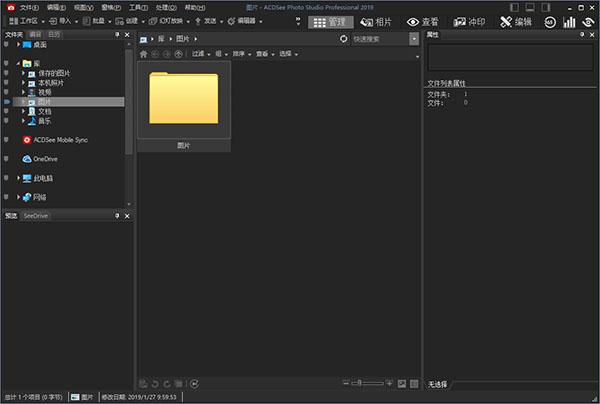The height and width of the screenshot is (404, 600).
Task: Switch to Develop (冲印) mode
Action: point(469,22)
